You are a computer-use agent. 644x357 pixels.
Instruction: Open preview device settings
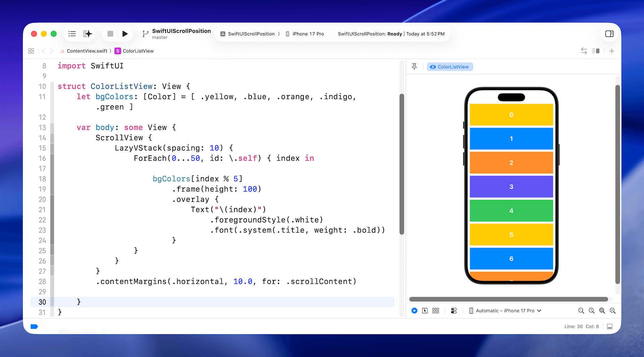[454, 311]
